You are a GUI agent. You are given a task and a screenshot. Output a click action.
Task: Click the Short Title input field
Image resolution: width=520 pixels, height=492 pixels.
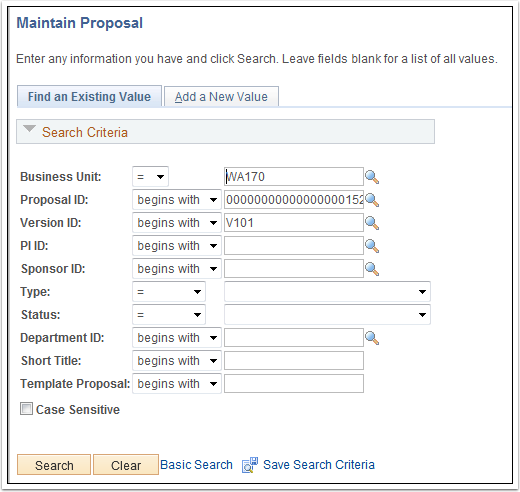(x=294, y=361)
